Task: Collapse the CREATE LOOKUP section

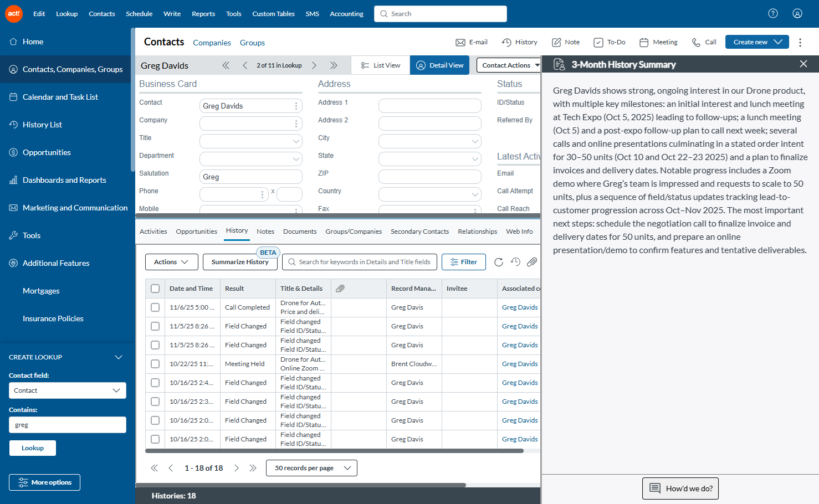Action: coord(118,357)
